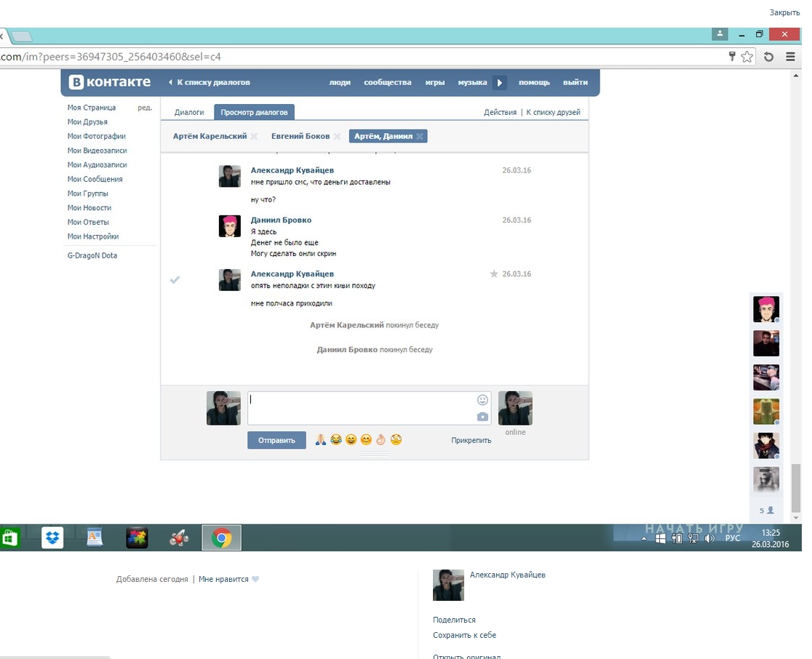The width and height of the screenshot is (812, 659).
Task: Open Мои Сообщения in the left menu
Action: point(95,179)
